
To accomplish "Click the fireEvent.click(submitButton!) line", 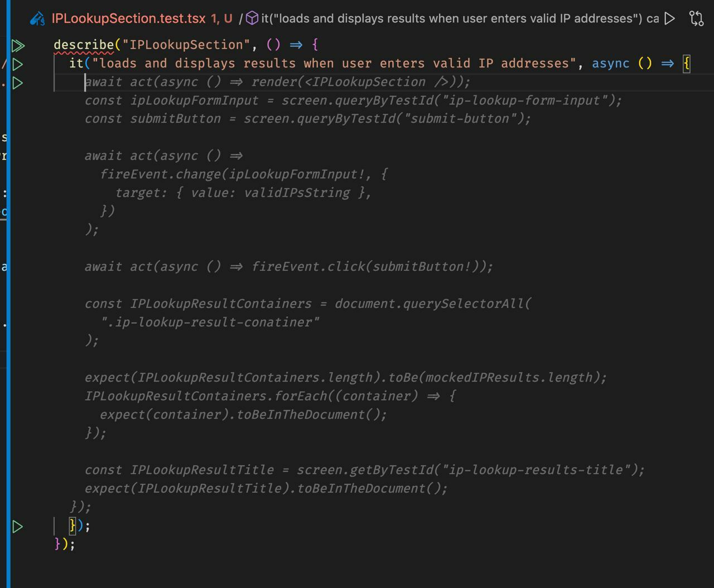I will [289, 267].
